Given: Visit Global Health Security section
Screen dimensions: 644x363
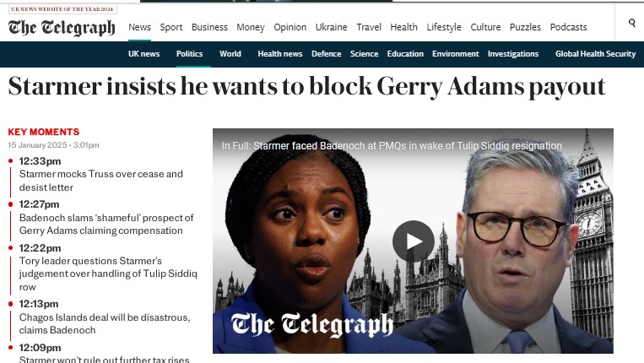Looking at the screenshot, I should pyautogui.click(x=595, y=54).
